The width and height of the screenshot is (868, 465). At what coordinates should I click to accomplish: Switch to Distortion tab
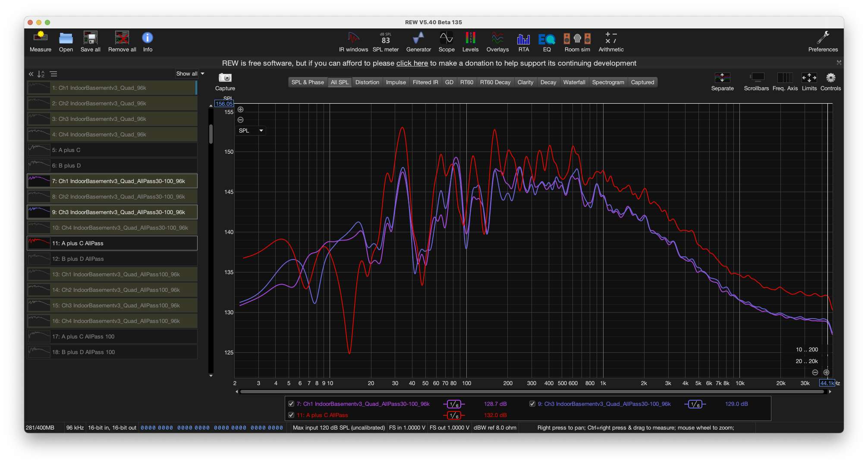(x=367, y=82)
